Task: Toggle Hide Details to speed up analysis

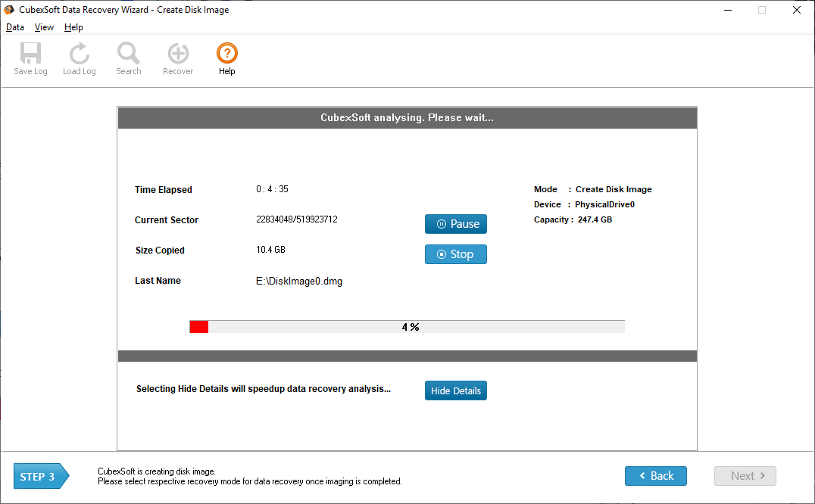Action: (455, 390)
